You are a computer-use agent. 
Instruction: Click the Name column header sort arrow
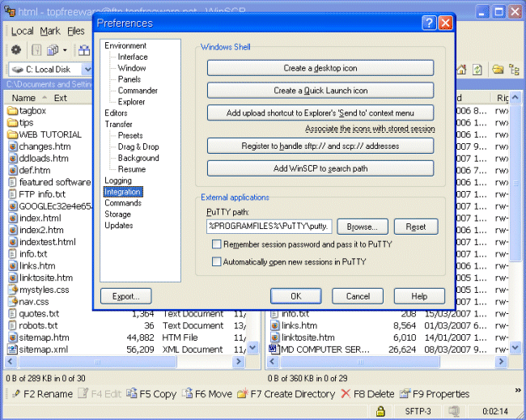45,98
